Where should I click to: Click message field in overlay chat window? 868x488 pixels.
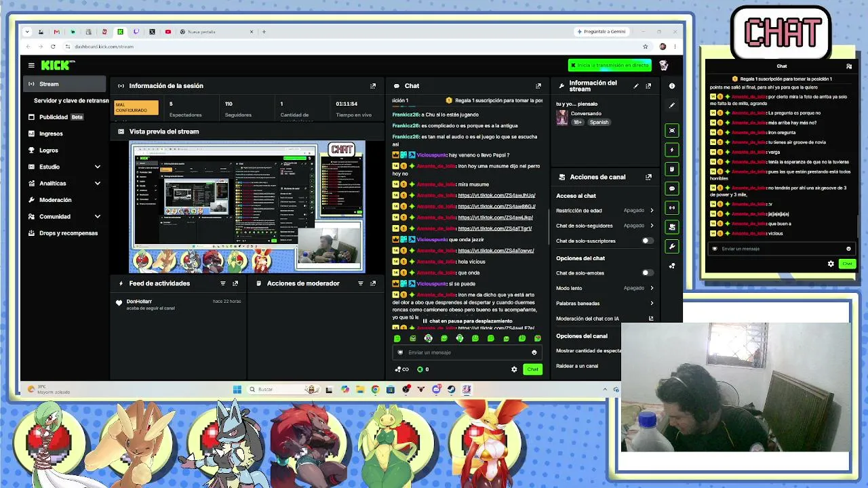pyautogui.click(x=781, y=249)
